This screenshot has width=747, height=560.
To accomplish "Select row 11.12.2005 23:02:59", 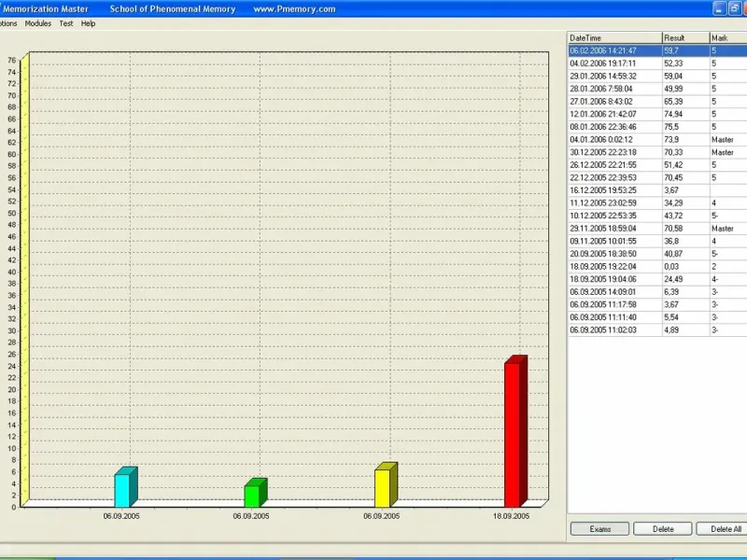I will (657, 203).
